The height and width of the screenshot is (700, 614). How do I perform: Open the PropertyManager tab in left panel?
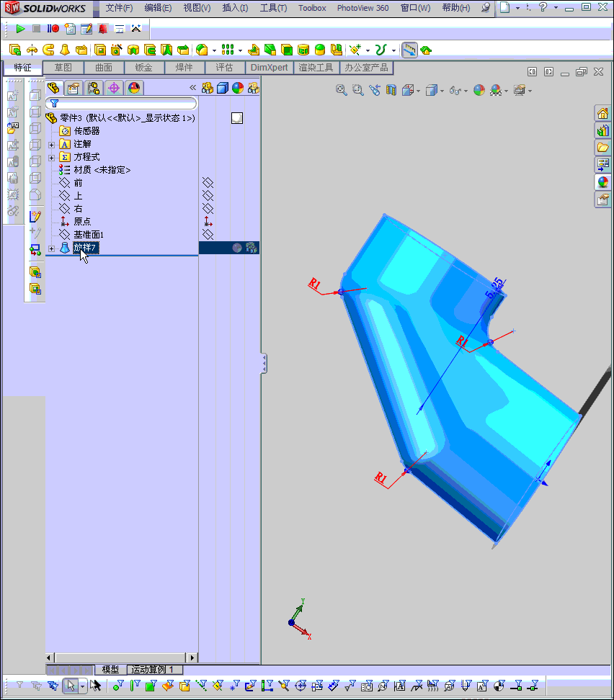pyautogui.click(x=74, y=87)
